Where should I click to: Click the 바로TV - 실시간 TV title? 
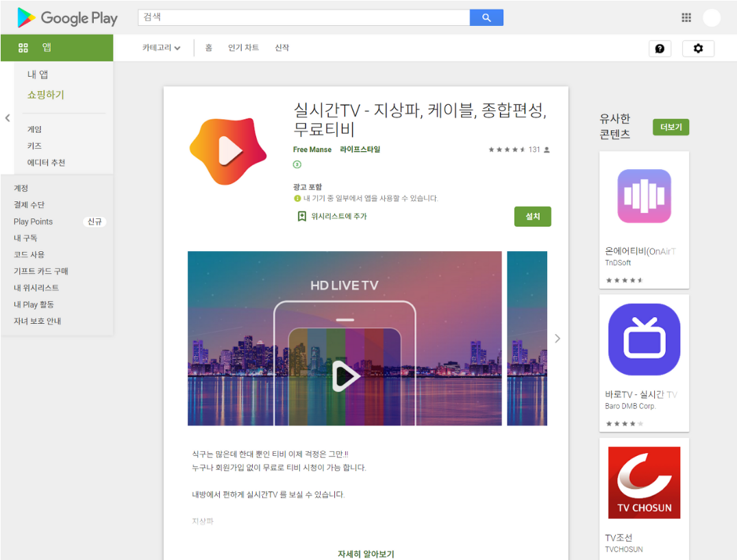click(x=641, y=394)
